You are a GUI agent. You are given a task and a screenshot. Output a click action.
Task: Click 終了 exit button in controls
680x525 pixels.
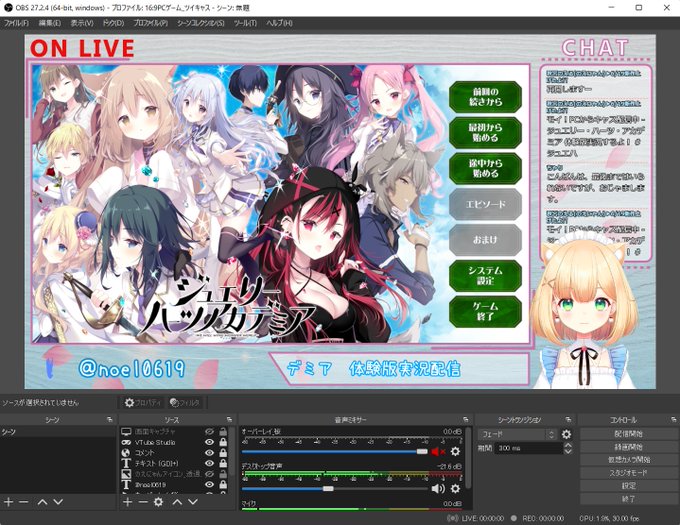(x=628, y=499)
